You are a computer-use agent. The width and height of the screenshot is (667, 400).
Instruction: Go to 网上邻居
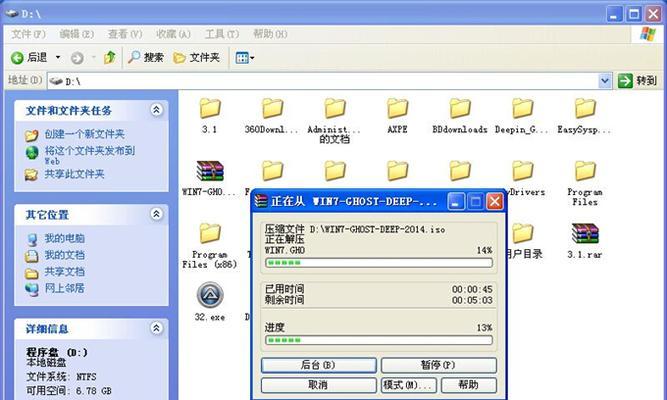pos(65,288)
